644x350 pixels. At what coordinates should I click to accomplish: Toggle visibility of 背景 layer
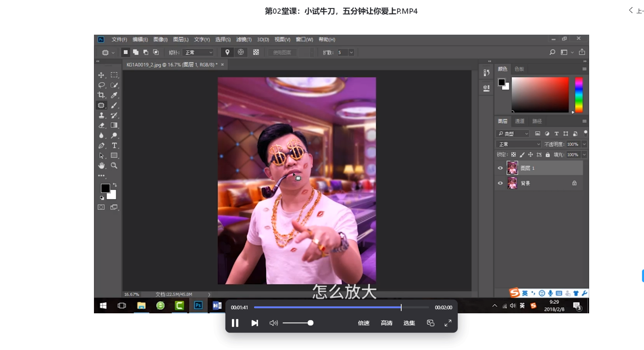(500, 183)
